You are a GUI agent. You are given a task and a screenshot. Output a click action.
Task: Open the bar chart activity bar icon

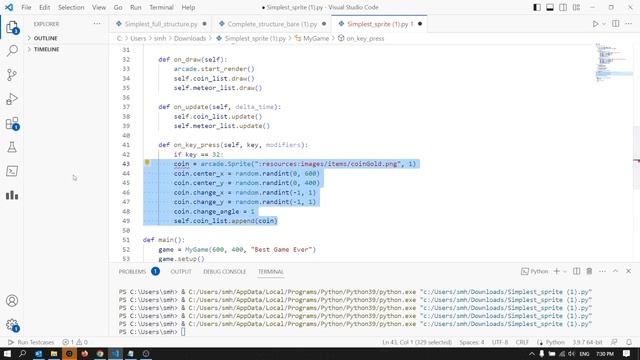tap(12, 195)
